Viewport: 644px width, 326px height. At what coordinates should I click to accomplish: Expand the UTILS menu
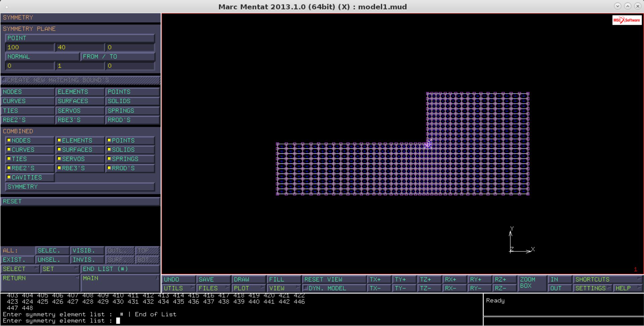(x=179, y=288)
